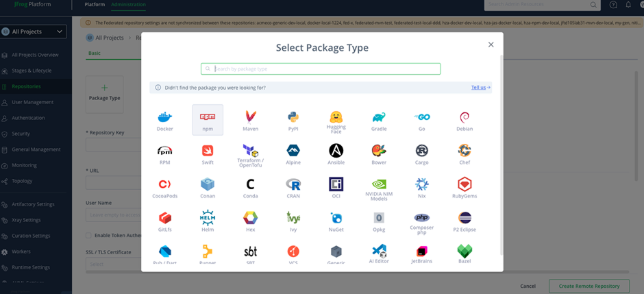Viewport: 644px width, 294px height.
Task: Select the Docker package type
Action: pyautogui.click(x=165, y=120)
